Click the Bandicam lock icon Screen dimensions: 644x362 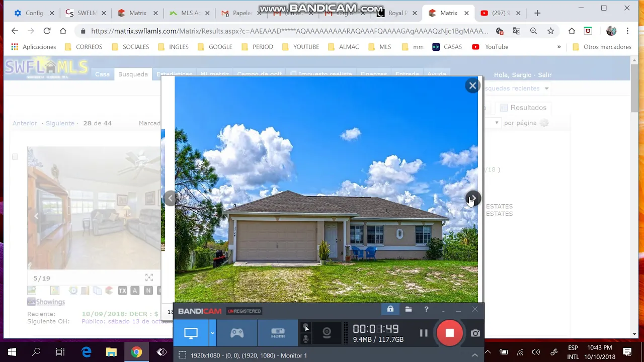click(x=390, y=309)
